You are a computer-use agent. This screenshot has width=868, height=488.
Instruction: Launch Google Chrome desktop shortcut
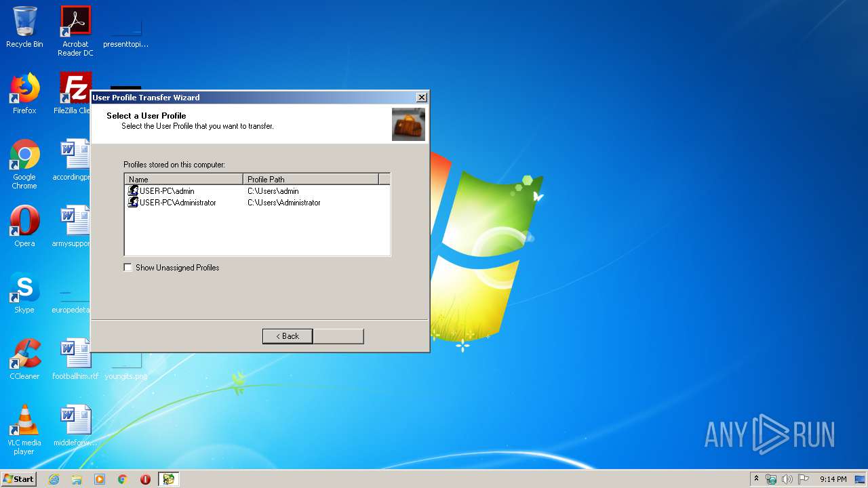click(24, 164)
